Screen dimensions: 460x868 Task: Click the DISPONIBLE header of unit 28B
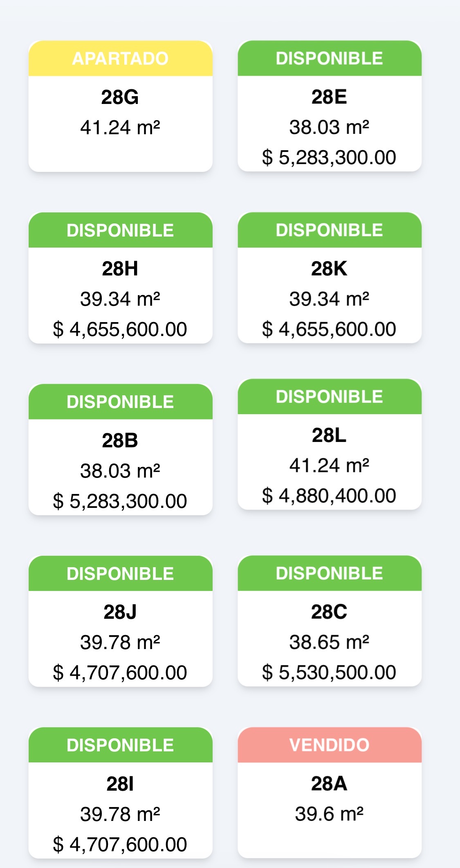click(120, 401)
